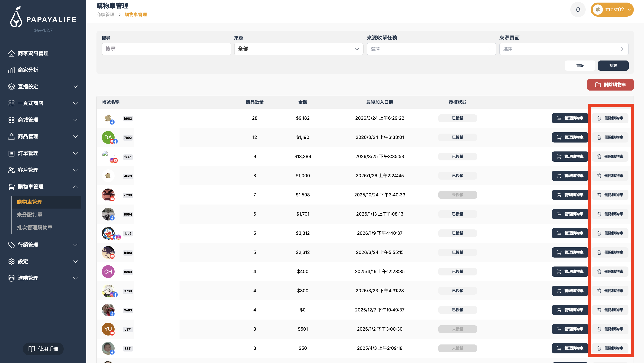Open the tttest02 user menu

tap(612, 10)
